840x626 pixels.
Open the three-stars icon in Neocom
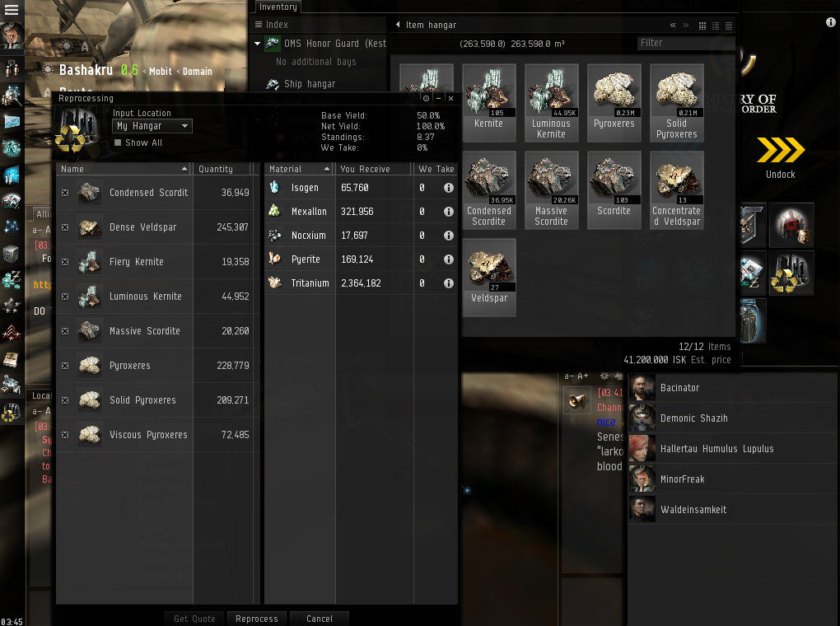(x=12, y=306)
